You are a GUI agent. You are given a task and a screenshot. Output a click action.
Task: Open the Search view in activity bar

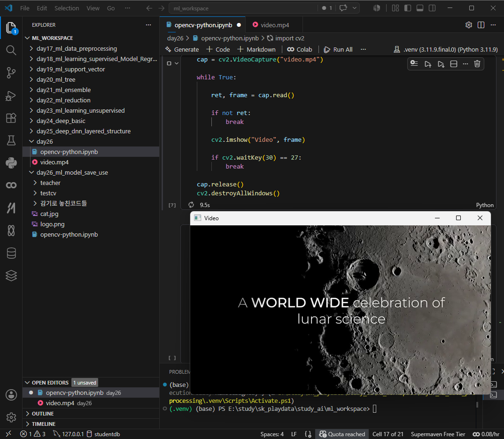point(11,50)
